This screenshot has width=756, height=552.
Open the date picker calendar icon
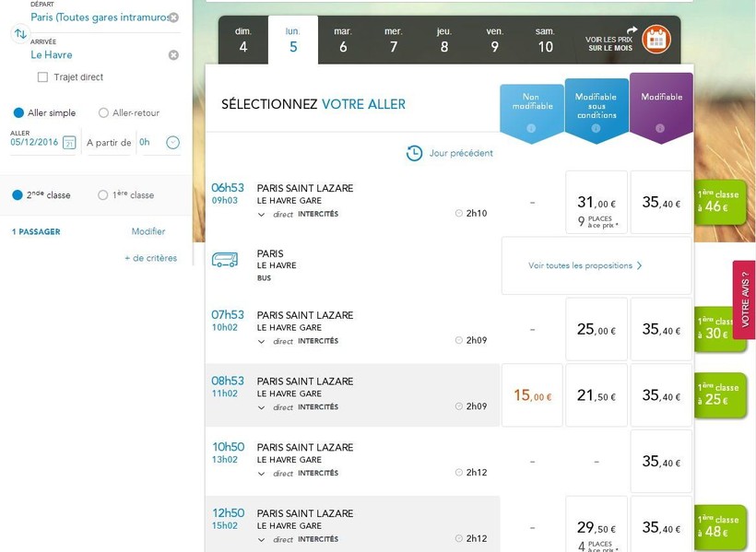68,143
